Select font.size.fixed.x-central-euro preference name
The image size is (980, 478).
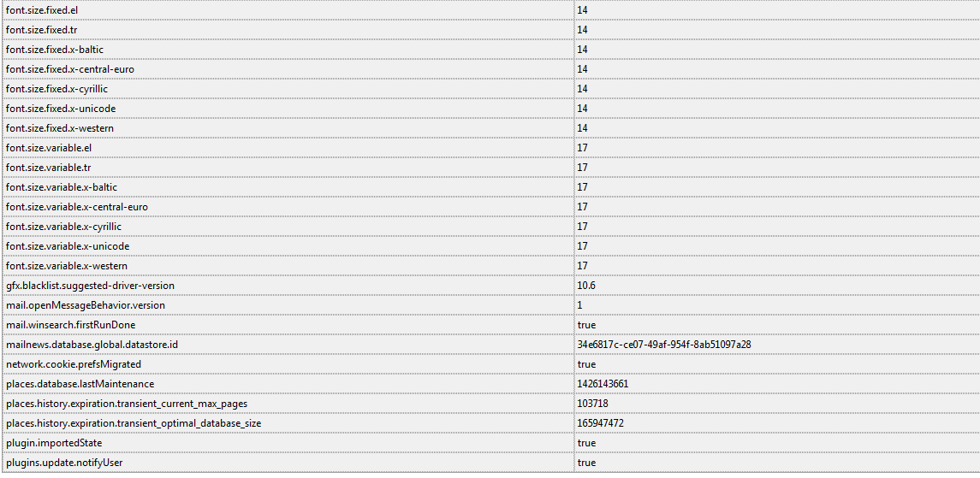click(69, 69)
